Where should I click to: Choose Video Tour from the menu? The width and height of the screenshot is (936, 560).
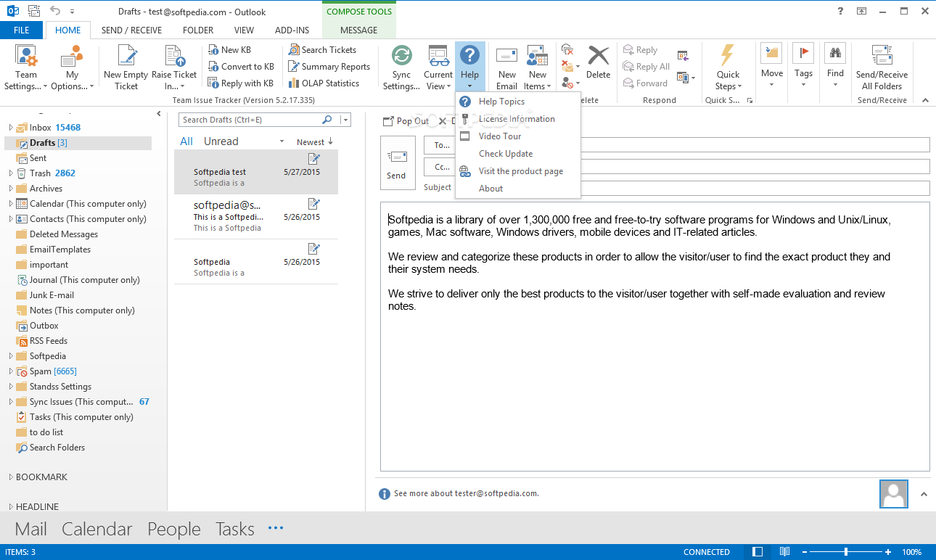[518, 136]
